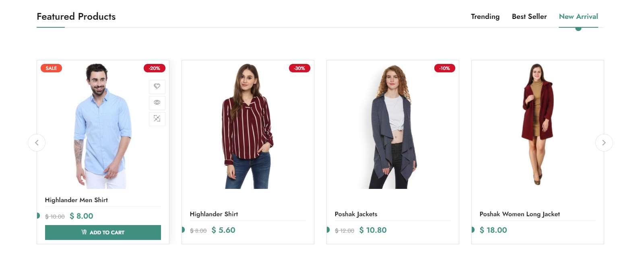644x256 pixels.
Task: Click the -20% discount badge
Action: click(155, 68)
